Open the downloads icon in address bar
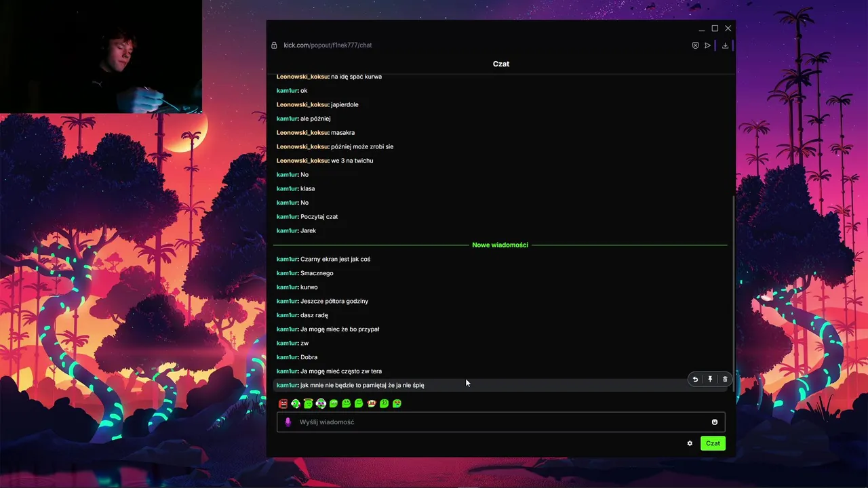Viewport: 868px width, 488px height. pos(725,45)
